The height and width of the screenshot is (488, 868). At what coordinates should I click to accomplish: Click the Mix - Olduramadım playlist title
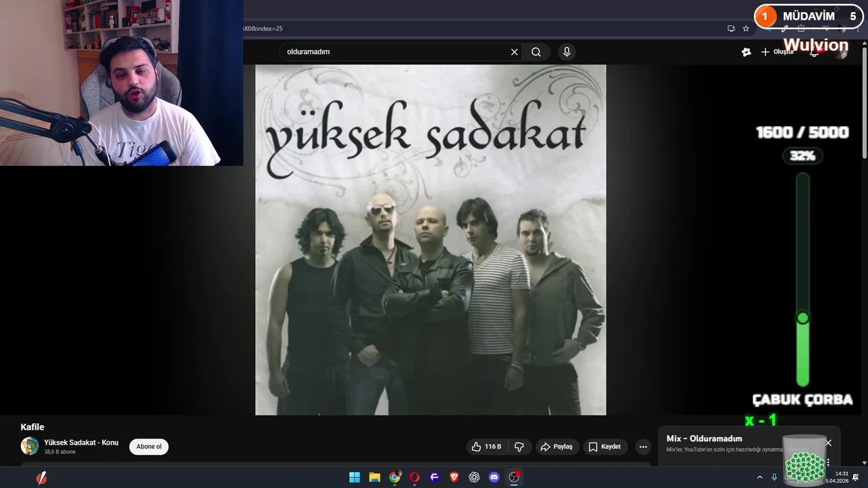tap(704, 439)
